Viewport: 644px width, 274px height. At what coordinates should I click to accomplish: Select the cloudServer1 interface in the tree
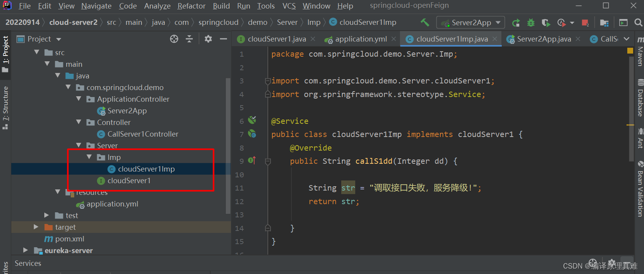point(129,180)
